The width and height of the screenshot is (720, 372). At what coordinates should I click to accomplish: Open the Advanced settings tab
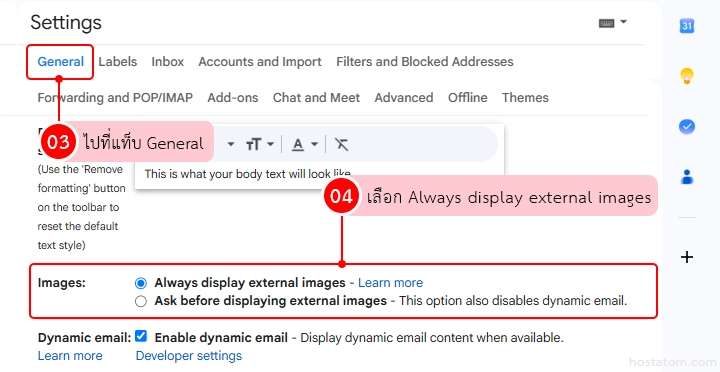pyautogui.click(x=404, y=97)
